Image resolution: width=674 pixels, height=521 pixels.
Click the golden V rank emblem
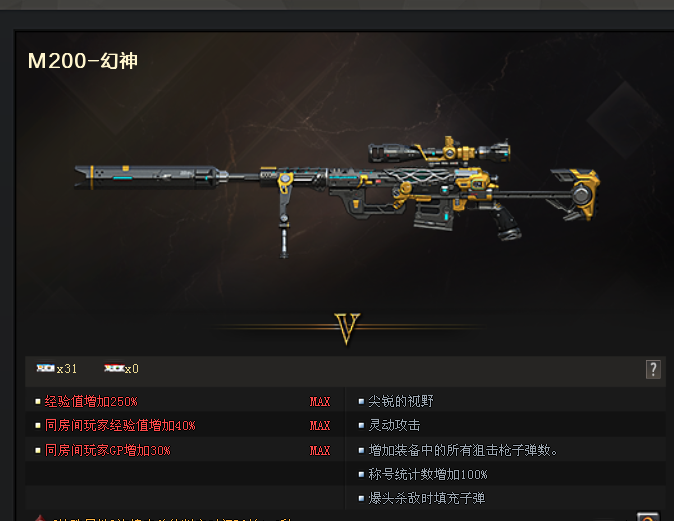tap(347, 329)
